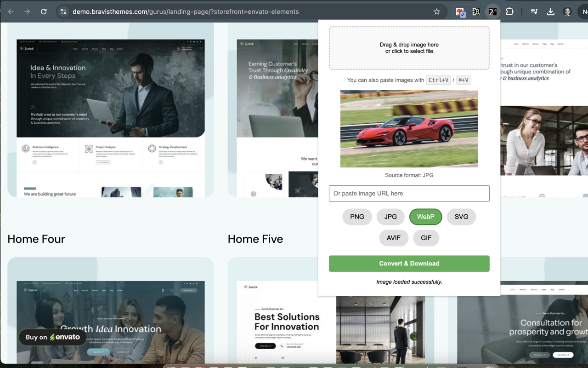Click the loaded red sports car preview image

click(x=409, y=129)
